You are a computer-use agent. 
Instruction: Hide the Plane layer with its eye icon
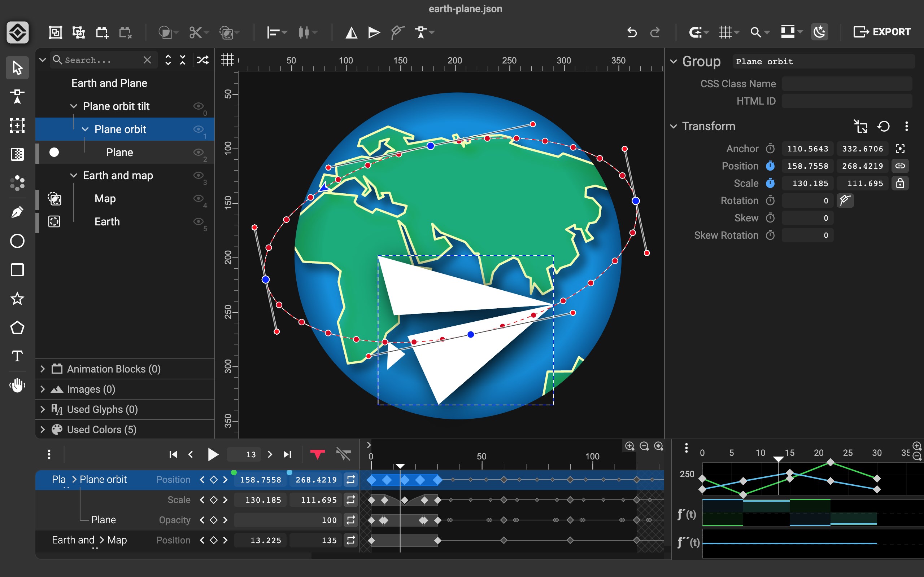tap(199, 152)
